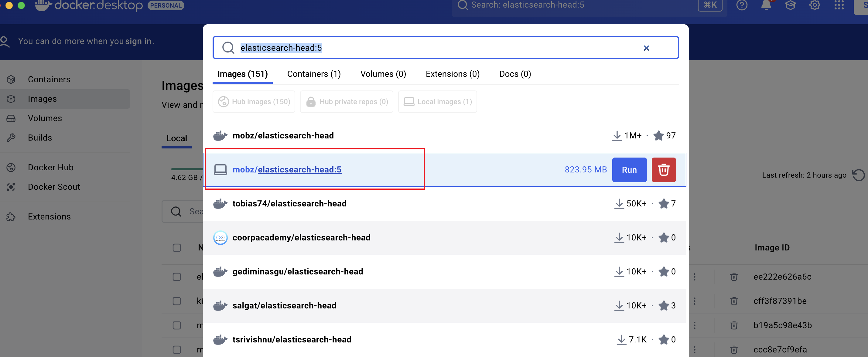
Task: Click the sign in link
Action: point(138,41)
